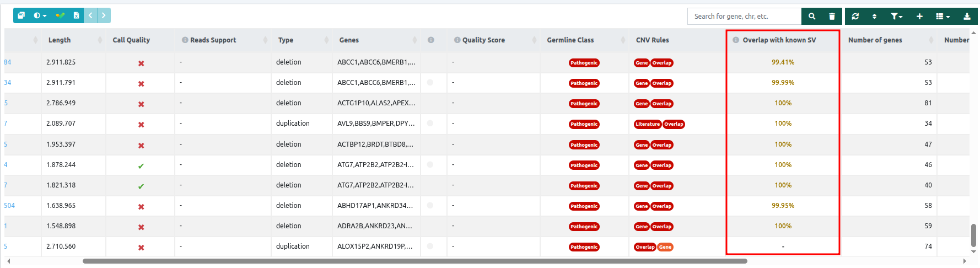
Task: Click the gene search input field
Action: [744, 17]
